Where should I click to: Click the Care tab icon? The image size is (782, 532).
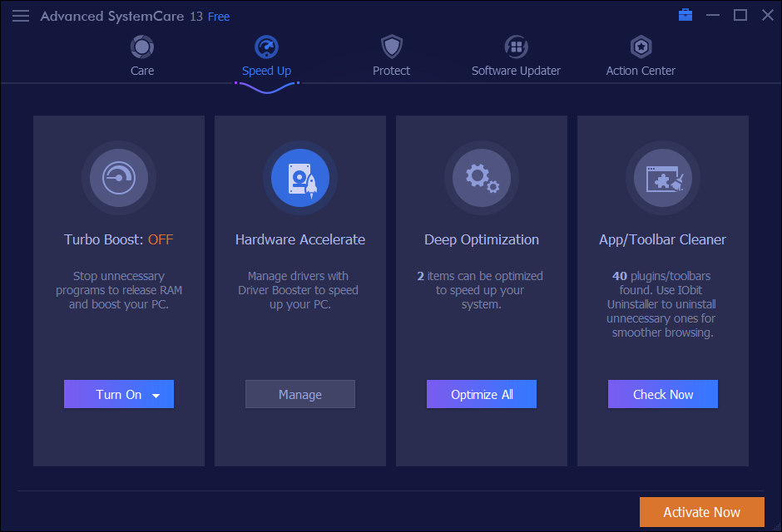pyautogui.click(x=142, y=47)
